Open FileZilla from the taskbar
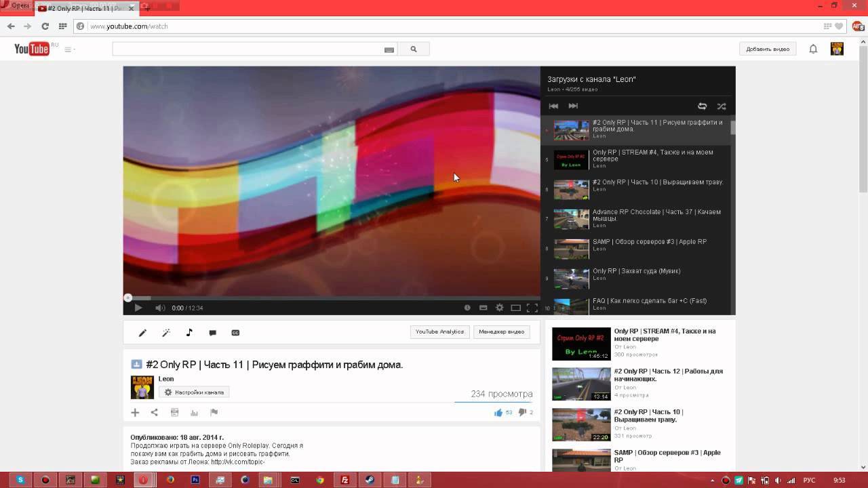Screen dimensions: 868x488 (345, 480)
